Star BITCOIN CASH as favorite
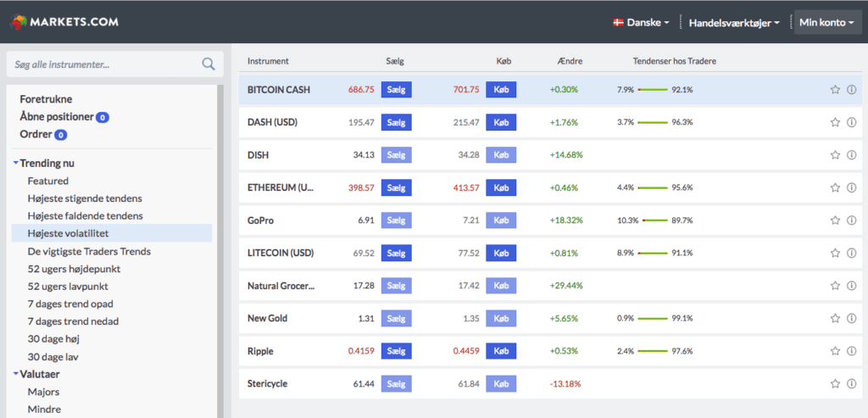 835,90
